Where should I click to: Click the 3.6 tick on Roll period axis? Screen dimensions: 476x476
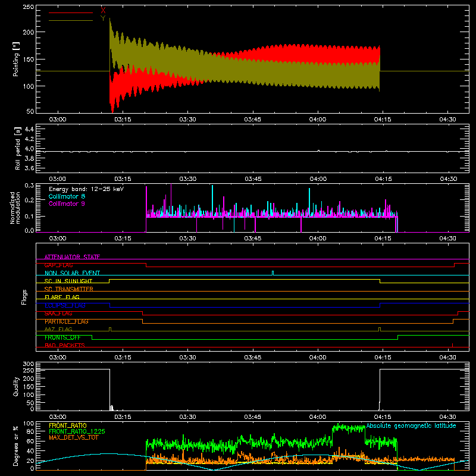click(x=29, y=168)
